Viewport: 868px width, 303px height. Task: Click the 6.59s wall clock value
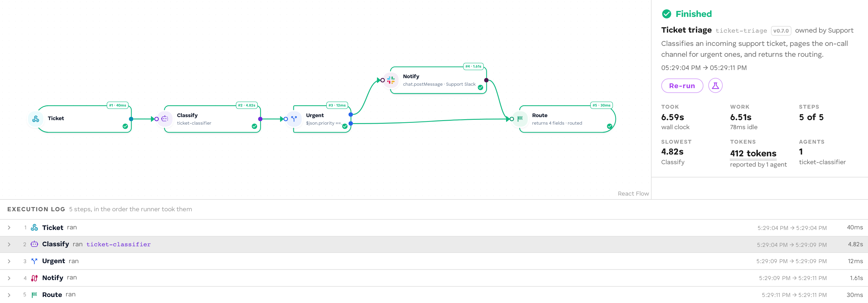coord(673,117)
